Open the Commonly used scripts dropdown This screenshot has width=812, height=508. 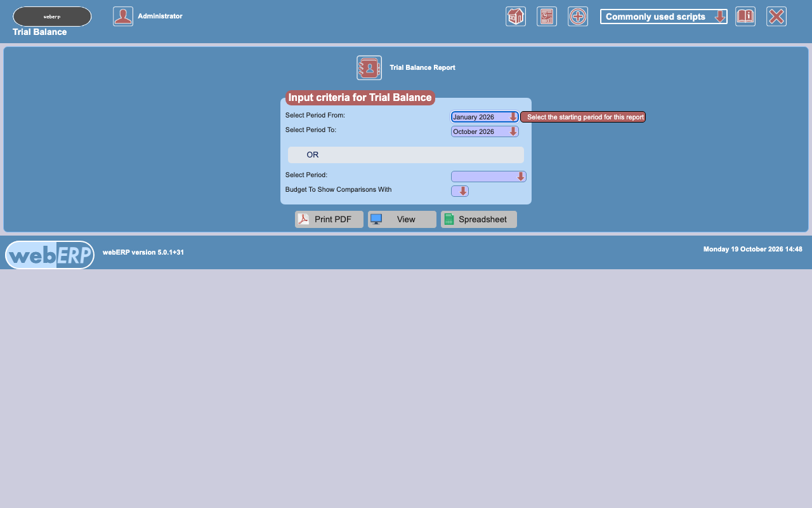tap(664, 17)
